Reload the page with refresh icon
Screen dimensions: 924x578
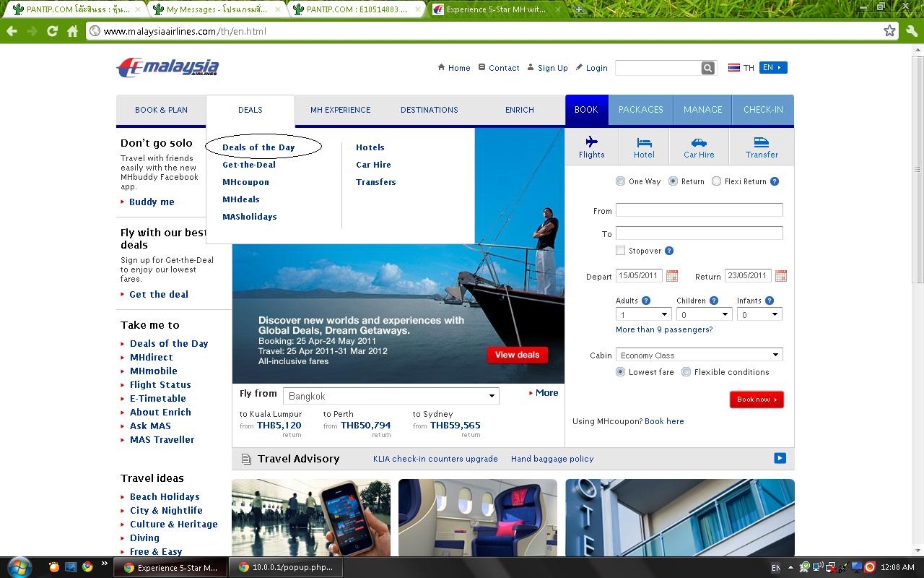[53, 31]
